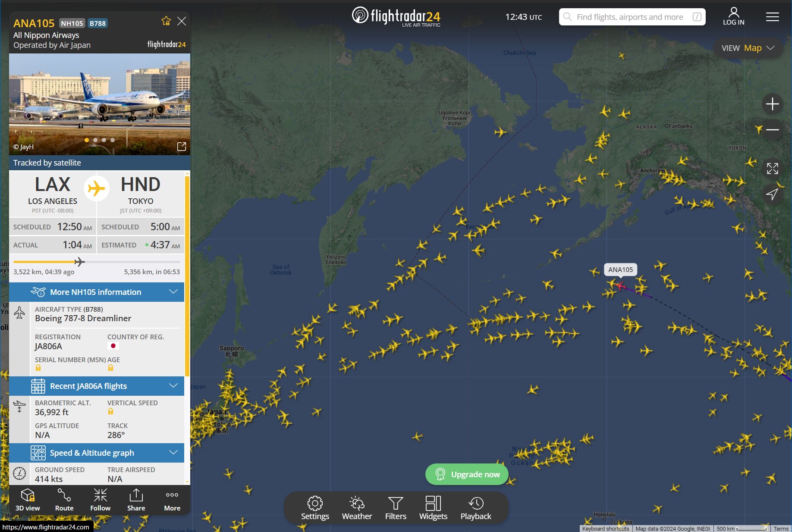Open the 3D view of the flight
The image size is (792, 532).
click(x=28, y=500)
